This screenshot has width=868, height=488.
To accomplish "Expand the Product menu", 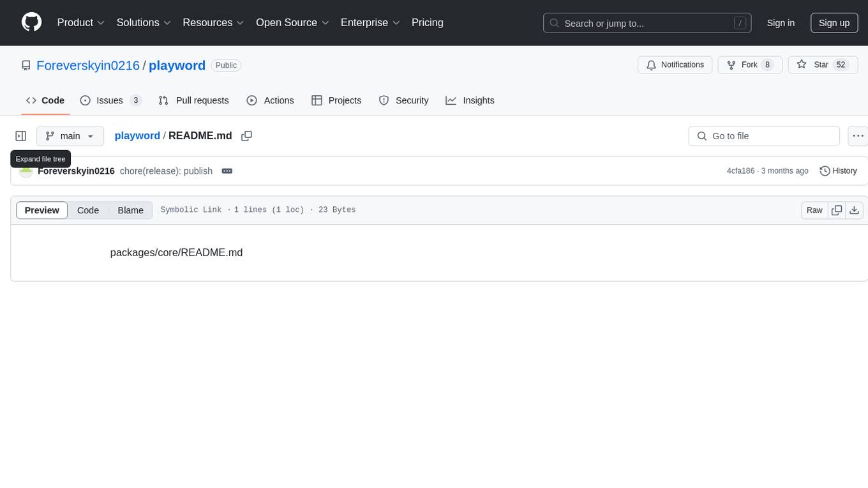I will click(81, 22).
